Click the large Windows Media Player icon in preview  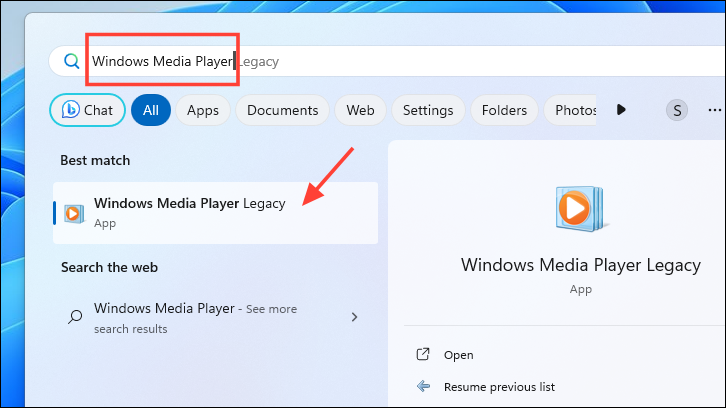click(x=580, y=209)
